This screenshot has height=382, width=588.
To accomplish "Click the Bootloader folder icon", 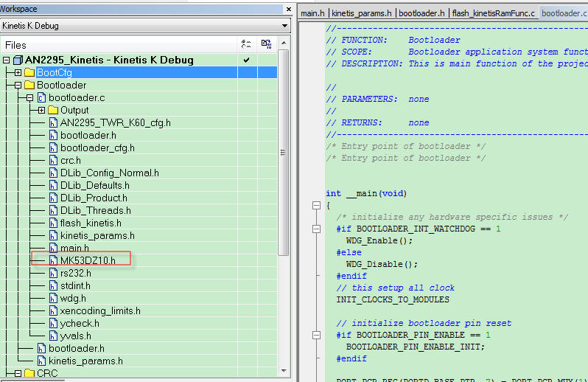I will (x=29, y=86).
